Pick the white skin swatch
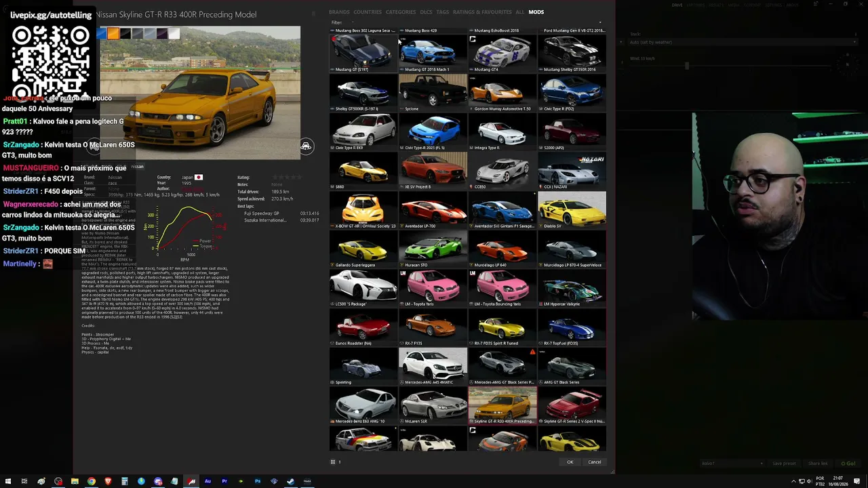Viewport: 868px width, 488px height. 174,34
